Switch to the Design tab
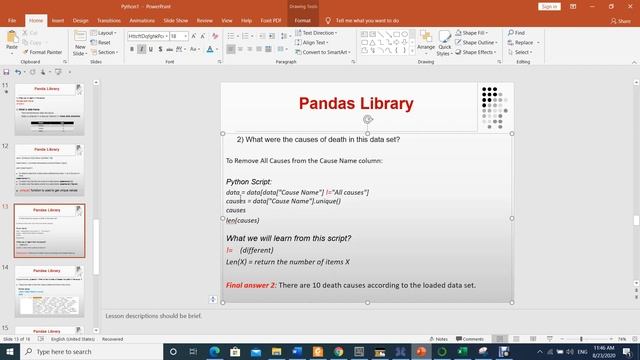This screenshot has height=360, width=640. [80, 20]
